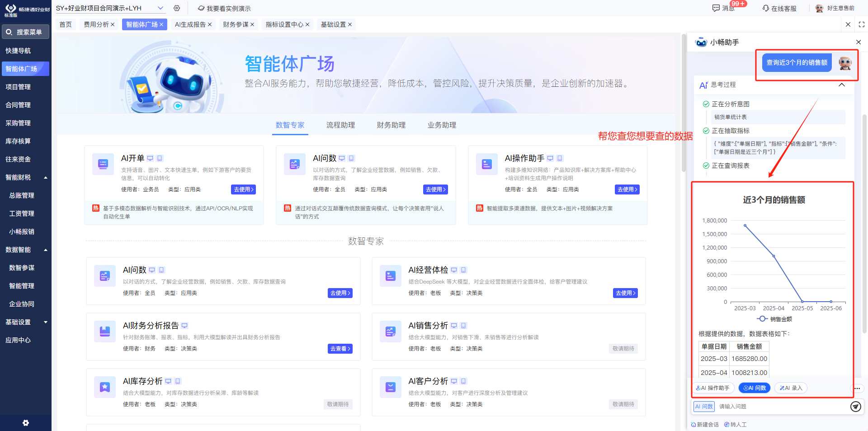Collapse the 智能财税 sidebar section
This screenshot has height=431, width=868.
click(45, 177)
